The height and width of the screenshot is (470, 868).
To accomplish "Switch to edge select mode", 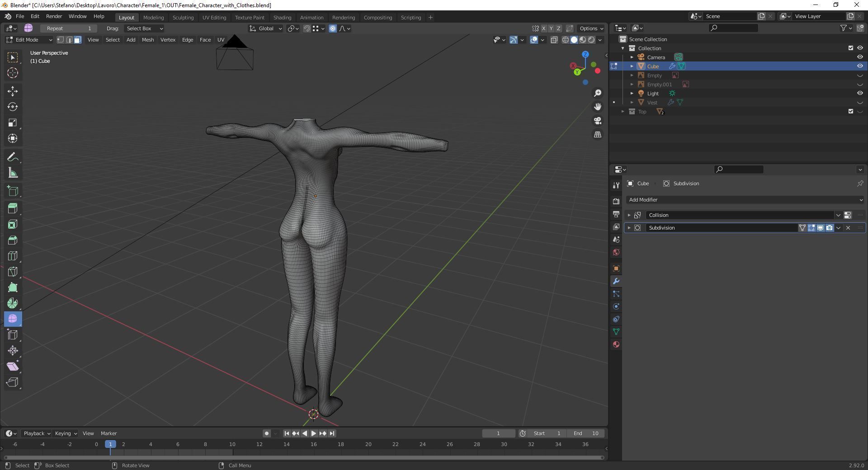I will [69, 40].
